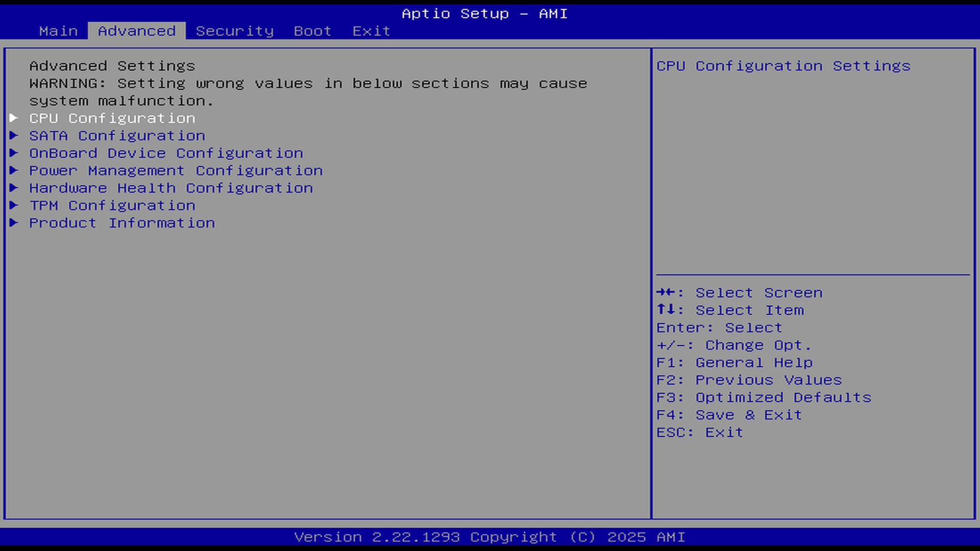Open SATA Configuration settings

[x=117, y=136]
